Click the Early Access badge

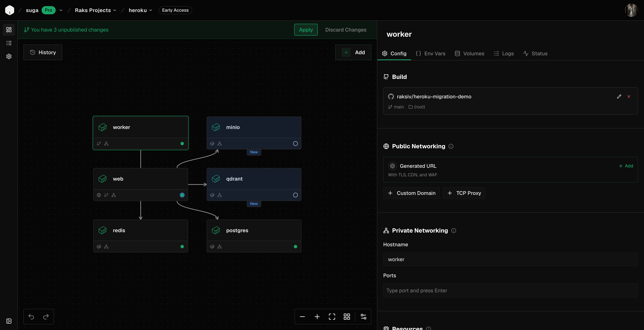pos(175,10)
